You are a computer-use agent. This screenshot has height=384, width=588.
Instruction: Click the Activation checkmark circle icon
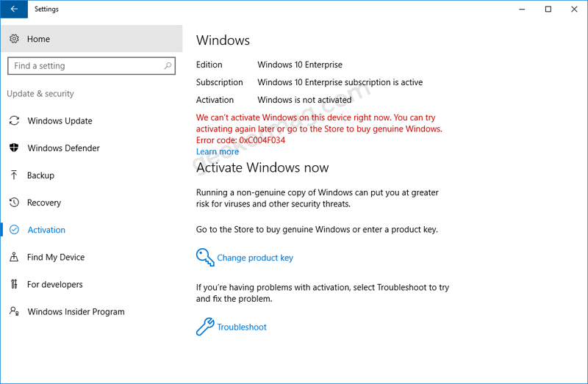14,230
